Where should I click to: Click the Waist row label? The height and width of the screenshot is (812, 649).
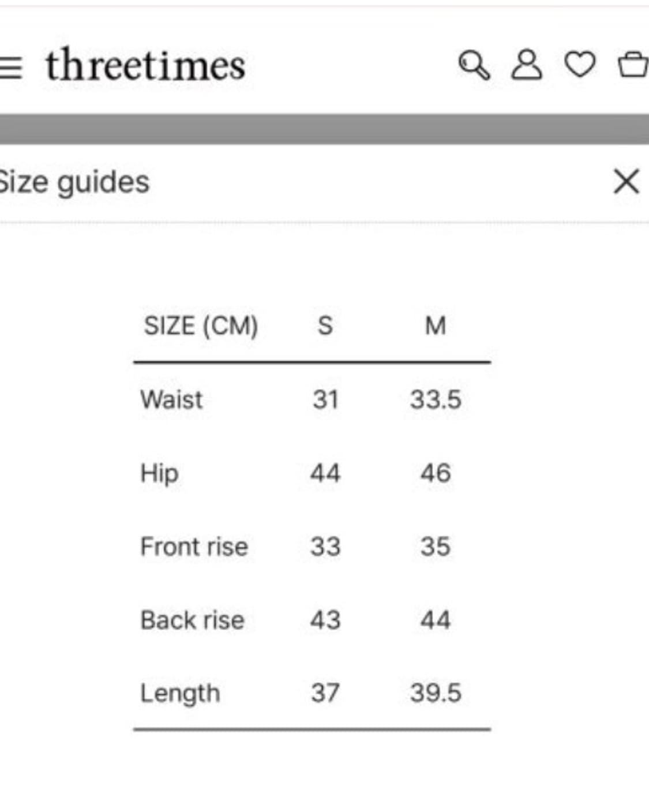point(171,399)
